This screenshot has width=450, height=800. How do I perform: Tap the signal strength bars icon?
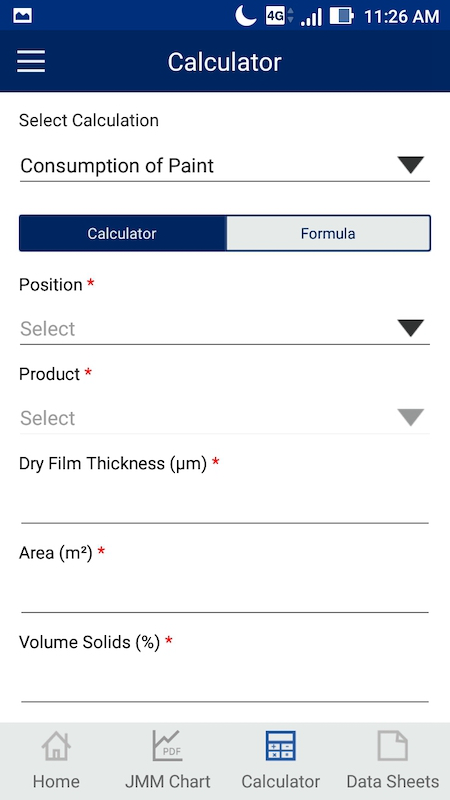coord(311,17)
